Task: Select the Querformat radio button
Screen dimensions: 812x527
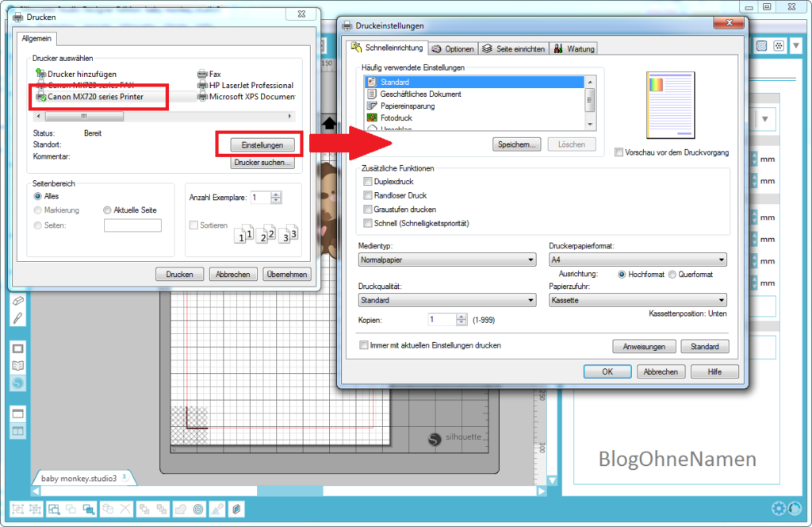Action: point(671,275)
